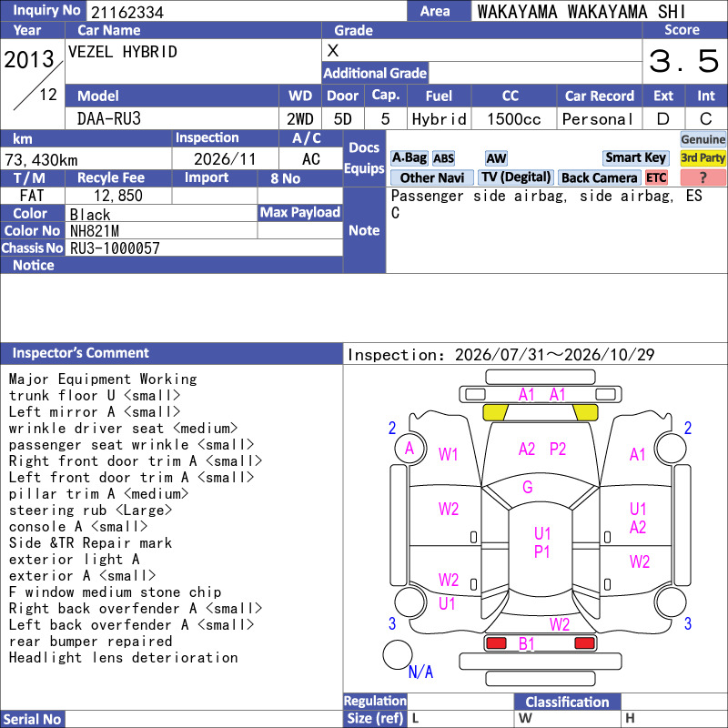Click the pink question mark badge
The image size is (728, 728).
pos(703,177)
